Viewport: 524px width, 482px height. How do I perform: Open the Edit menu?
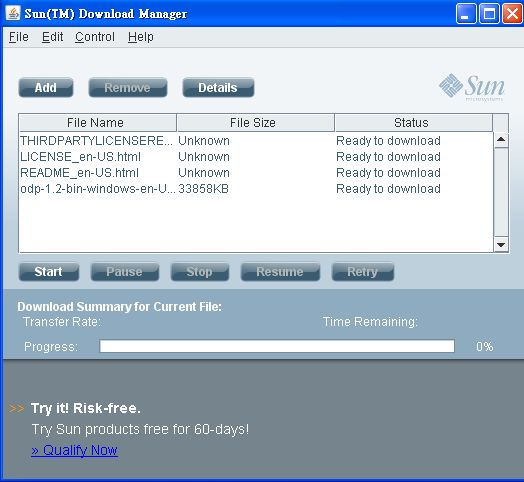pos(52,37)
